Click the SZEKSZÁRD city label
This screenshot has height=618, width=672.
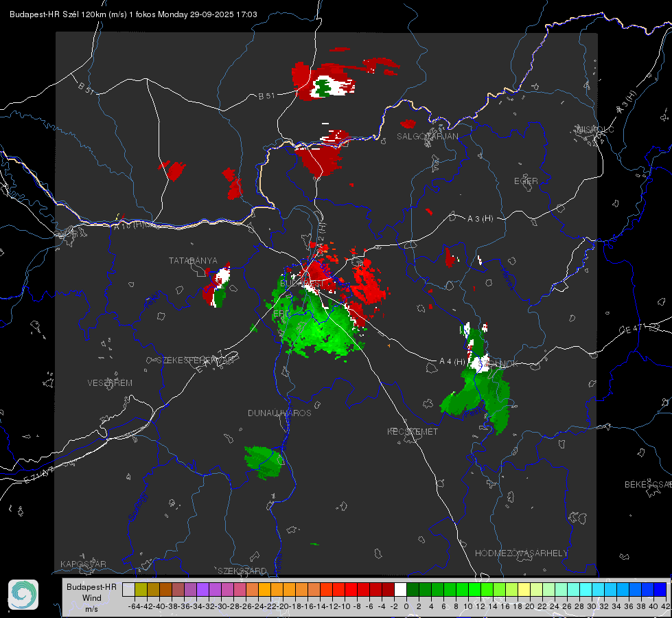tap(242, 571)
